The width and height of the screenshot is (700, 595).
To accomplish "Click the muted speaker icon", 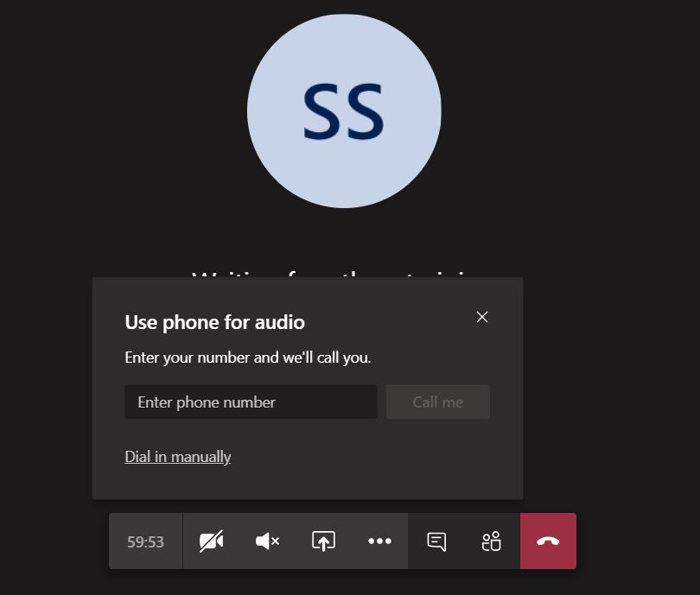I will coord(267,541).
